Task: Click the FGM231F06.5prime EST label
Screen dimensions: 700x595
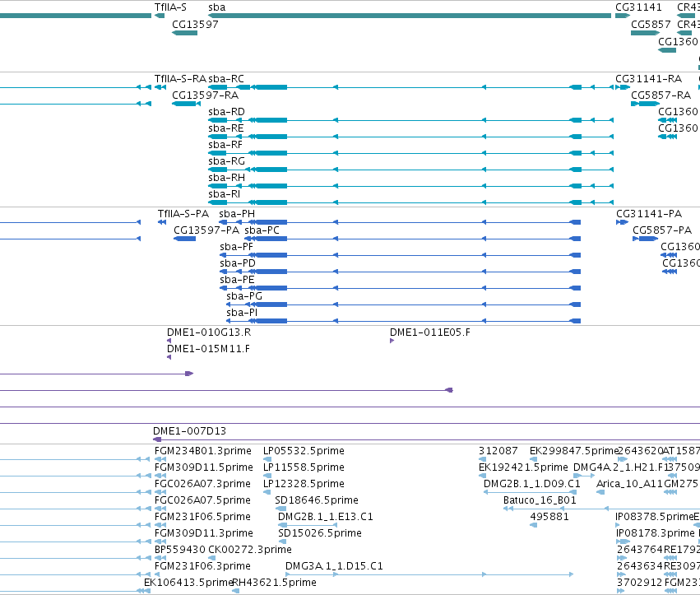Action: (x=202, y=516)
